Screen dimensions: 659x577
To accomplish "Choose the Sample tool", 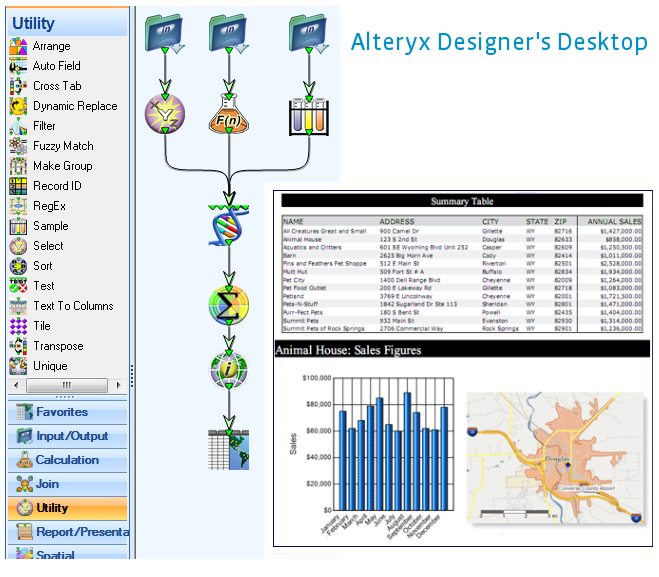I will point(39,226).
